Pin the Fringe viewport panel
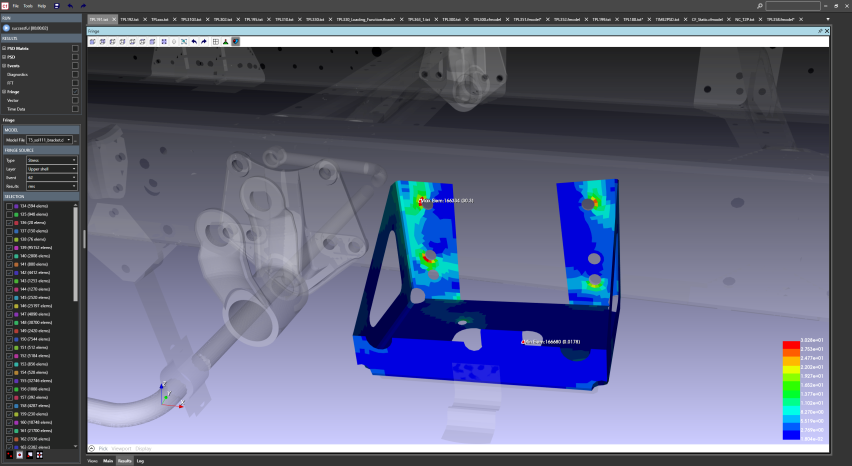 tap(819, 31)
